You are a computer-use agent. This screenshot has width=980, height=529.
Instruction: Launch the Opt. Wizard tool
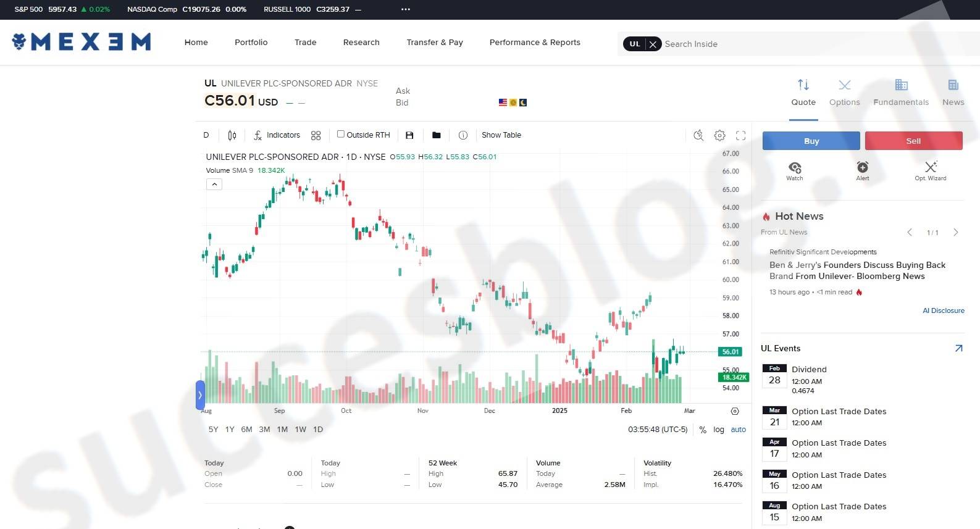click(930, 170)
